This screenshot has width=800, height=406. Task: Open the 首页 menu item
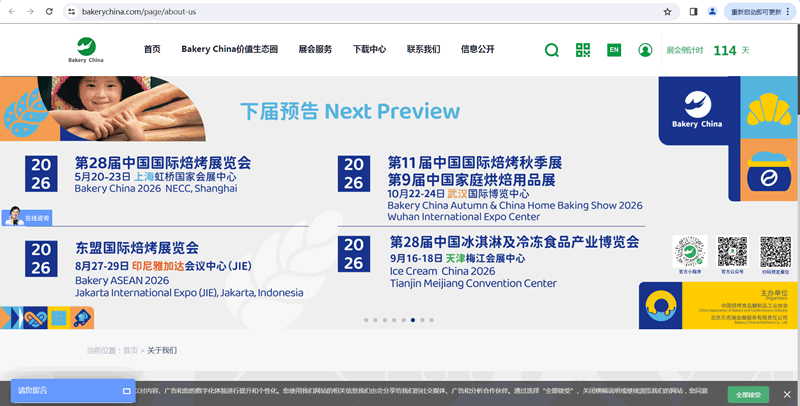151,50
